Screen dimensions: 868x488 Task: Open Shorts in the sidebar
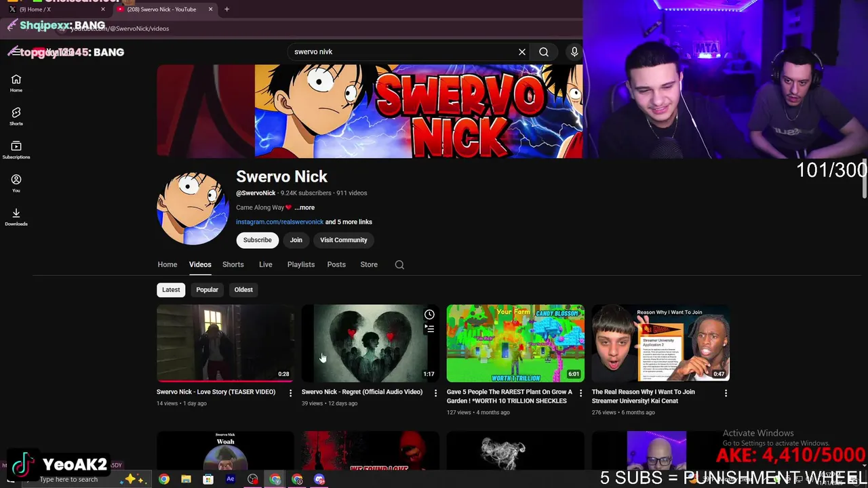pyautogui.click(x=16, y=117)
